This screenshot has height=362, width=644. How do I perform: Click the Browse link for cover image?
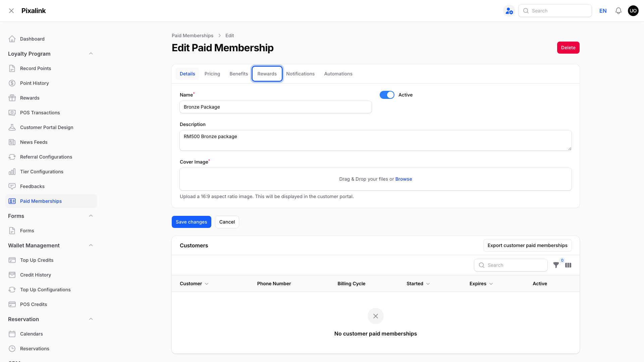coord(404,179)
